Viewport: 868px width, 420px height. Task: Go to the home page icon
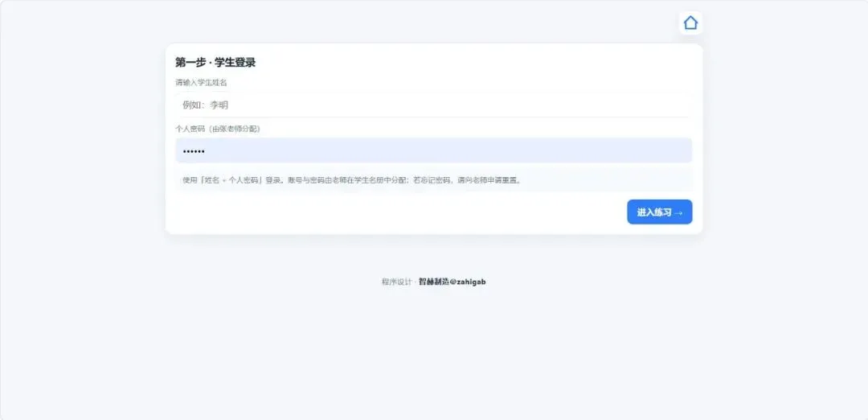click(x=690, y=23)
